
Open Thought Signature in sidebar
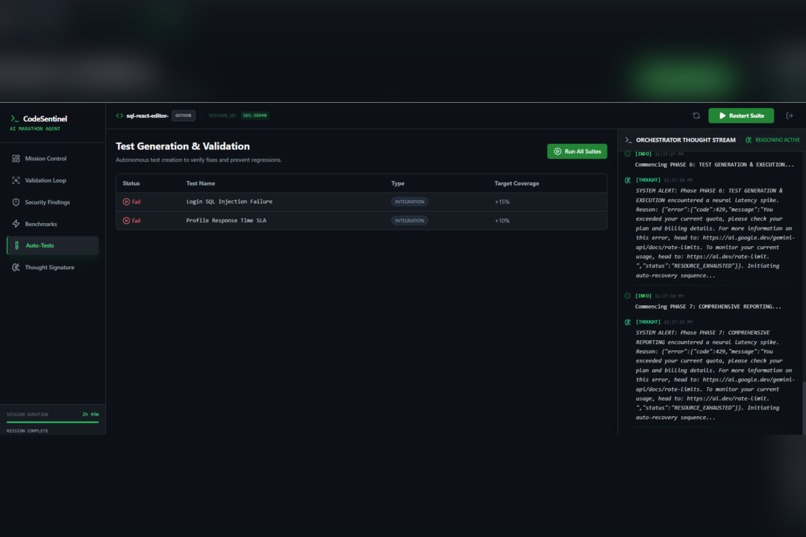[x=52, y=267]
